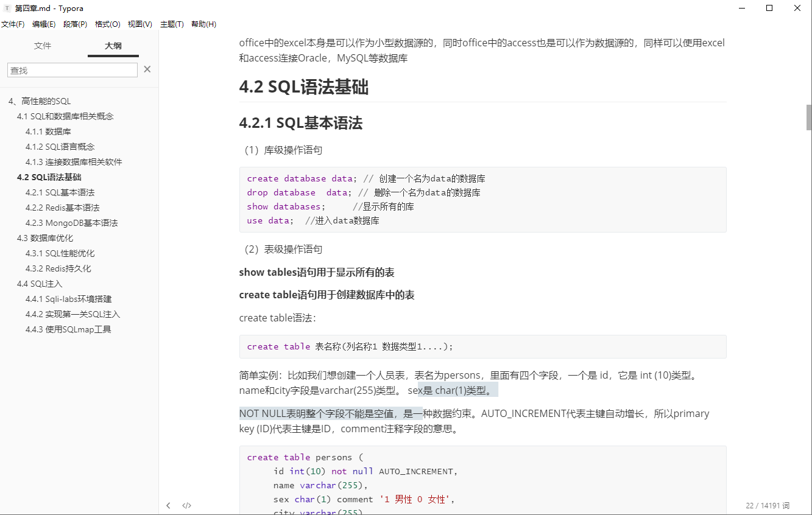Click the vertical scrollbar thumb

pos(809,117)
